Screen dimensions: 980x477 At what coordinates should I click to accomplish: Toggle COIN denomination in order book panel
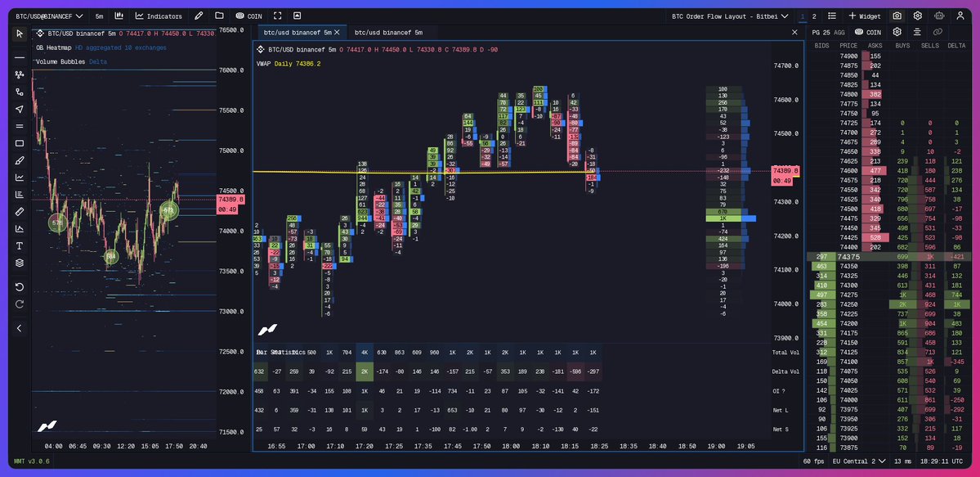(x=868, y=32)
